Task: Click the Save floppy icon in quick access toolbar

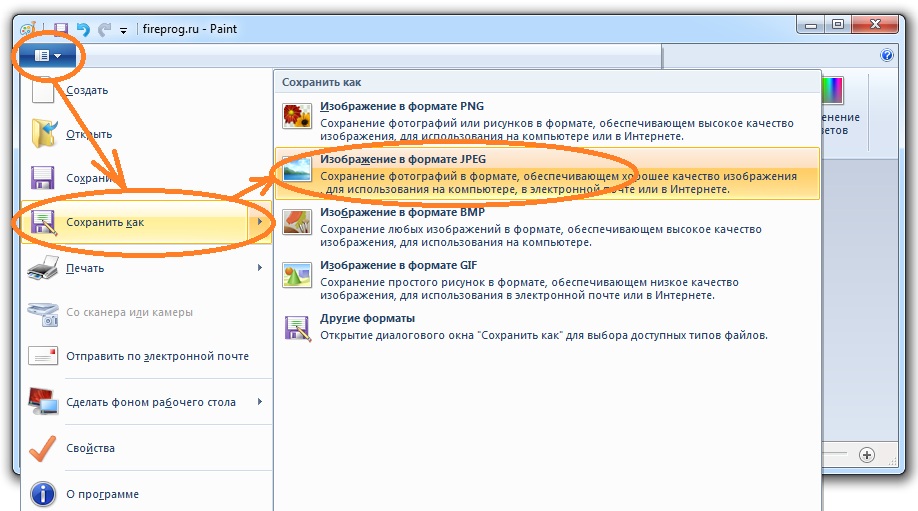Action: [x=61, y=29]
